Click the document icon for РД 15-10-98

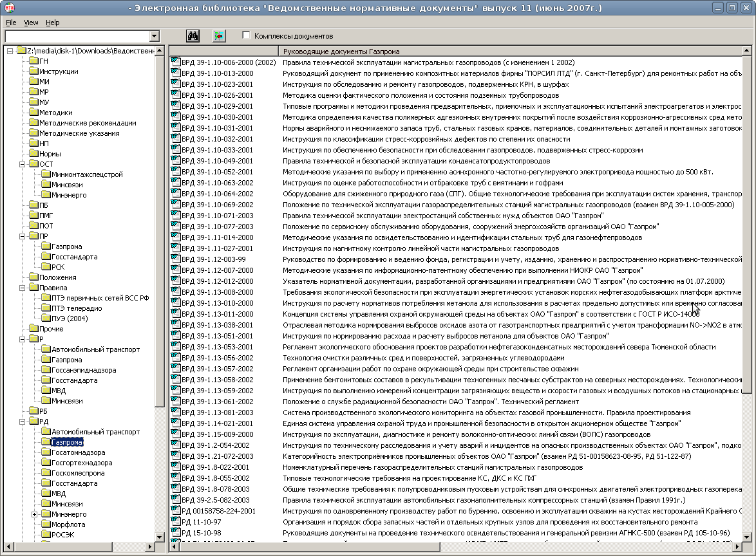point(176,533)
